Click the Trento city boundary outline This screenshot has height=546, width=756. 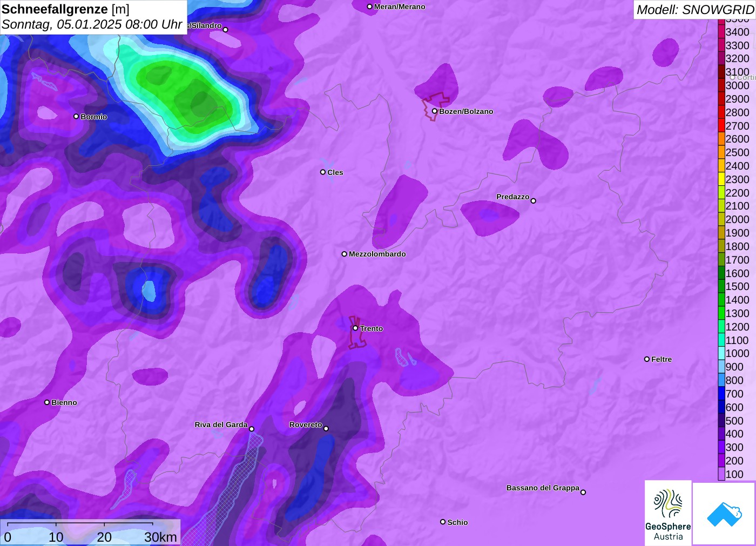[357, 333]
